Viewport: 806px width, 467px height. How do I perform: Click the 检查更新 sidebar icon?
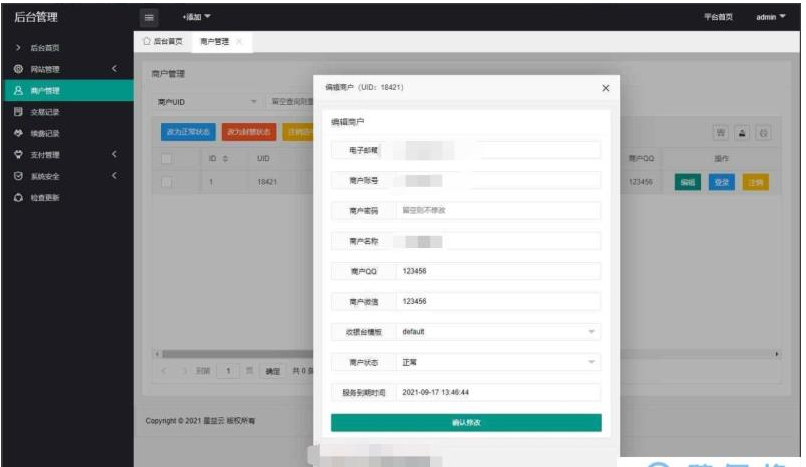click(x=18, y=197)
